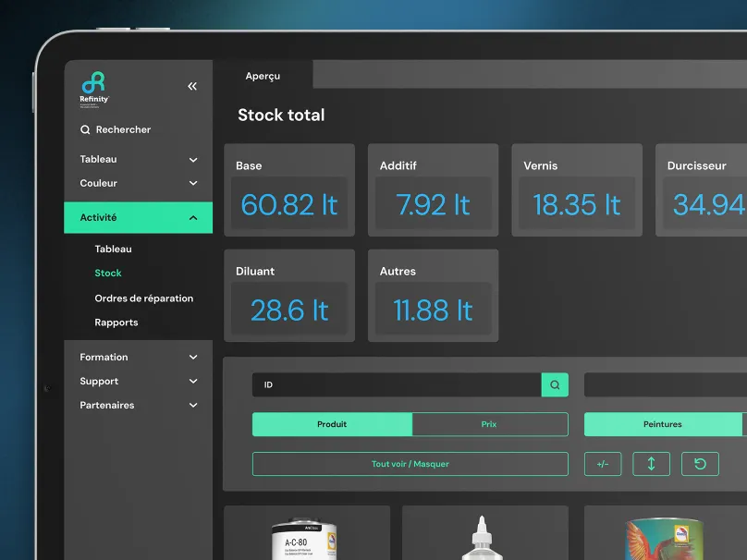Select the Produit toggle option
Image resolution: width=747 pixels, height=560 pixels.
pyautogui.click(x=332, y=424)
